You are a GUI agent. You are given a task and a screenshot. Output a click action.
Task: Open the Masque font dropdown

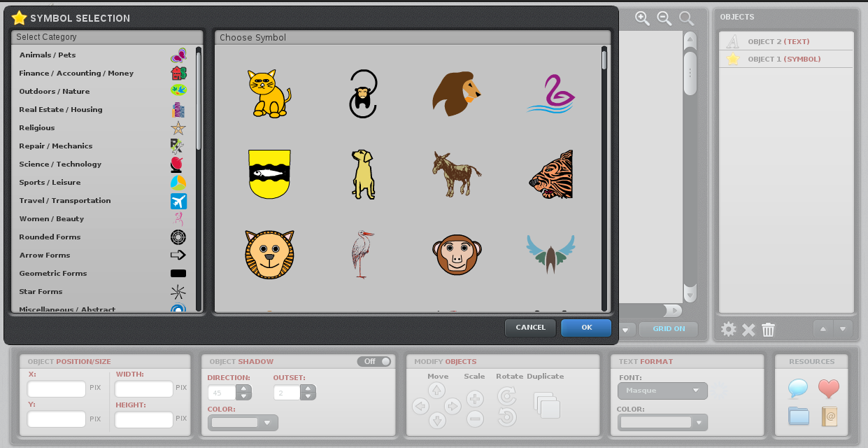coord(662,391)
